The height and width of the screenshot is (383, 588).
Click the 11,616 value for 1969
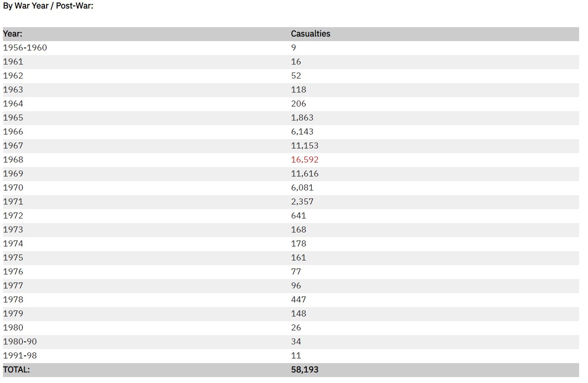point(305,174)
